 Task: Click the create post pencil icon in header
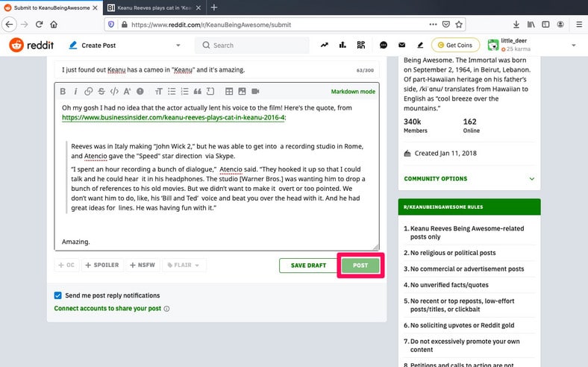tap(420, 45)
